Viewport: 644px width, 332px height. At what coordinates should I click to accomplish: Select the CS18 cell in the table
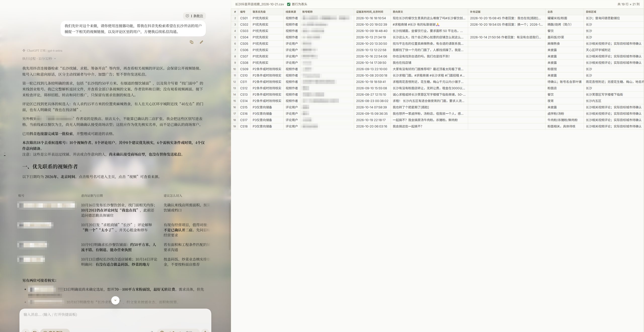pyautogui.click(x=244, y=126)
